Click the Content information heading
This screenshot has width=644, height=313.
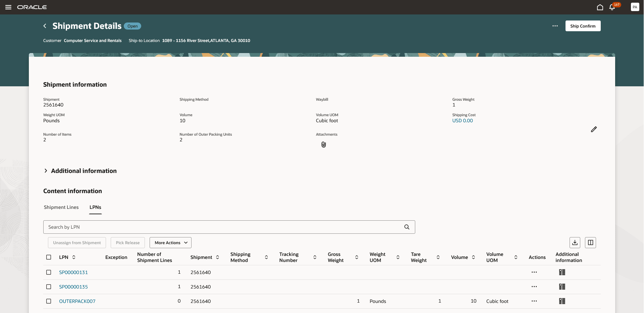72,191
